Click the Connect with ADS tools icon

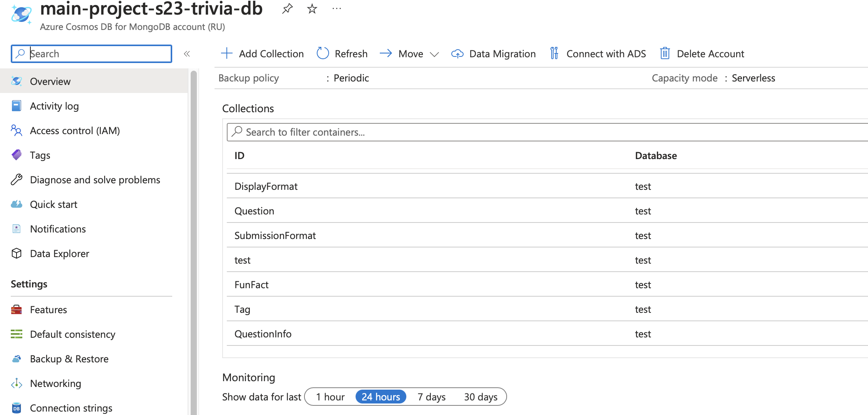(554, 53)
